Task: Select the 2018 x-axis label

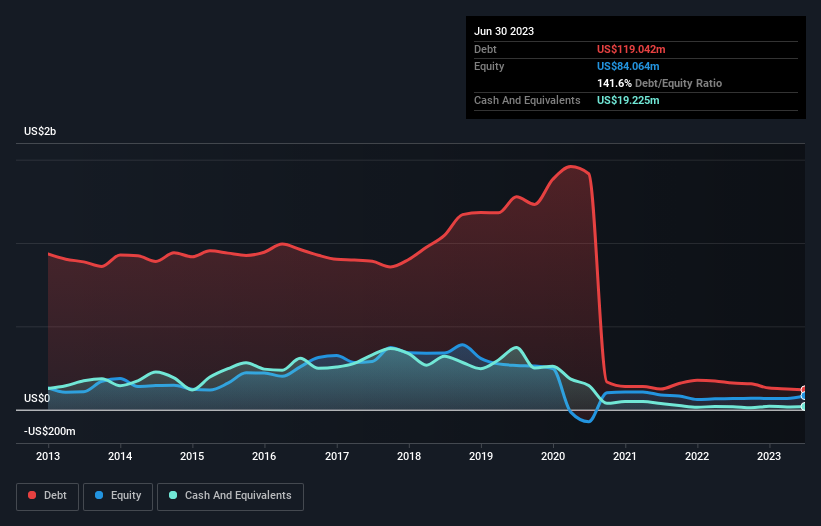Action: [409, 456]
